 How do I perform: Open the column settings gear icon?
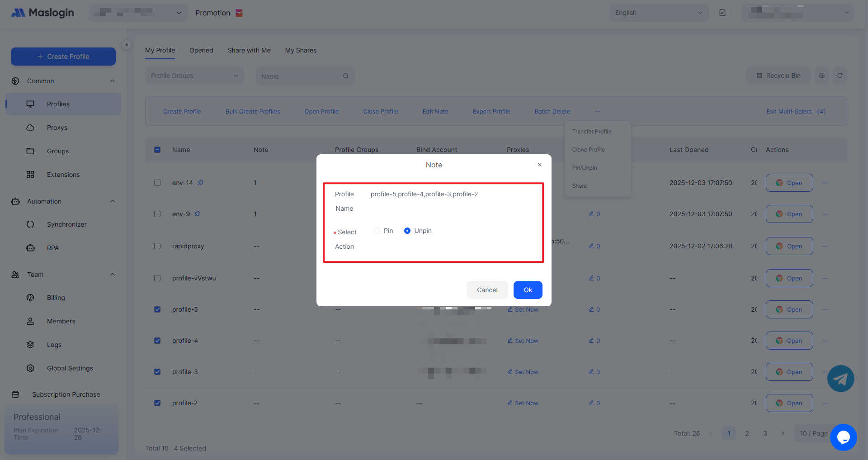click(x=821, y=76)
